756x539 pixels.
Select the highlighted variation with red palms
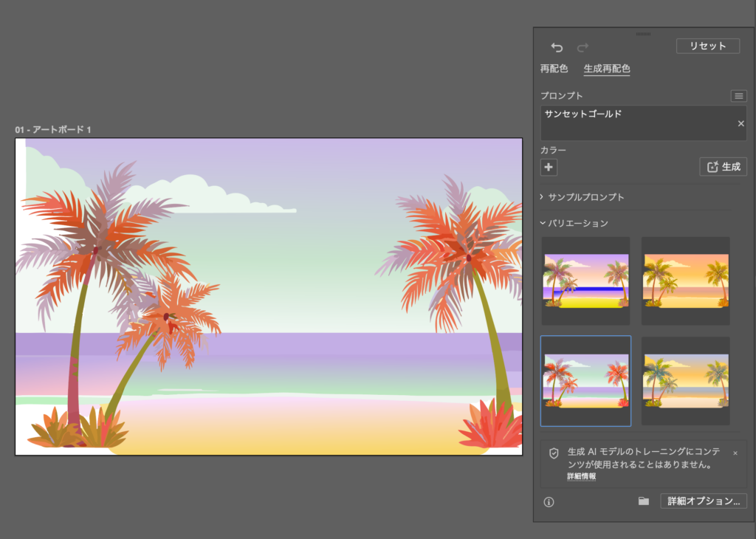click(585, 380)
